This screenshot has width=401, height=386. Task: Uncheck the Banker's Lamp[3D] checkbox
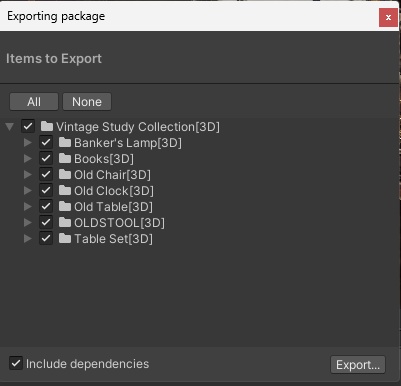(x=46, y=142)
